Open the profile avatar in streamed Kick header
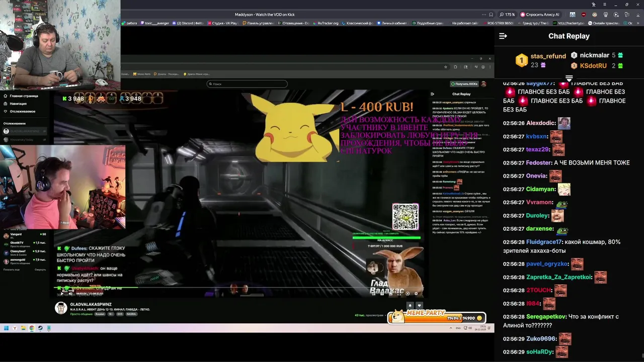Image resolution: width=644 pixels, height=362 pixels. (x=484, y=84)
